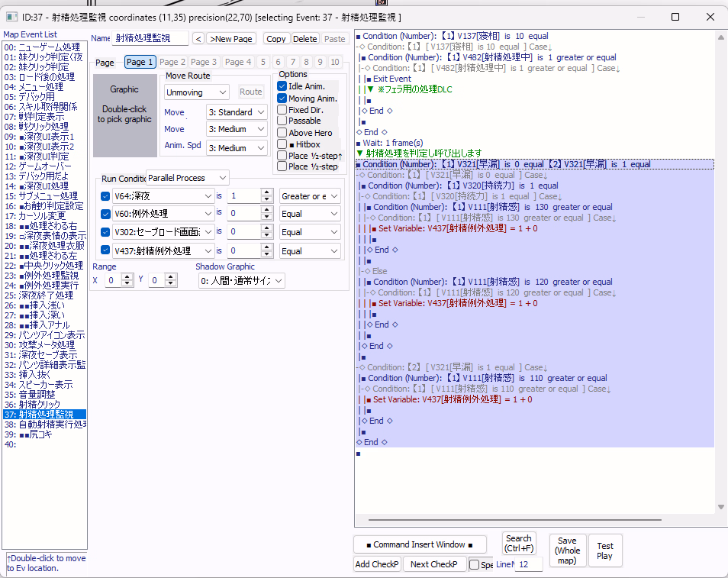Select the Page 1 tab
Viewport: 728px width, 578px height.
140,62
